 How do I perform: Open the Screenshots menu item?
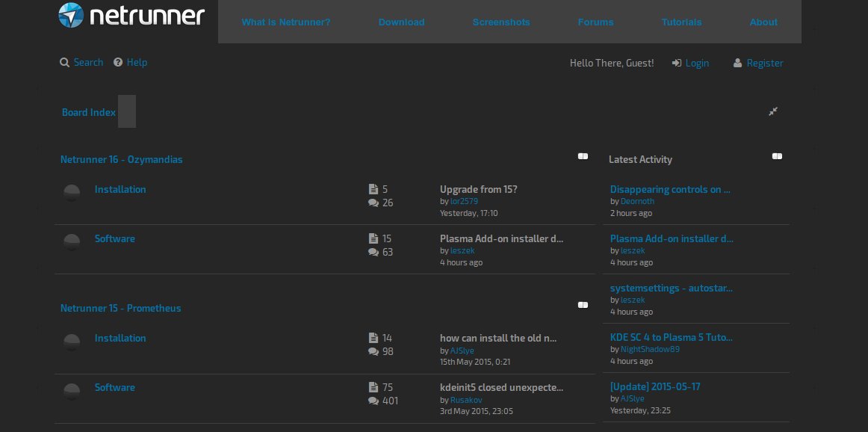coord(501,22)
